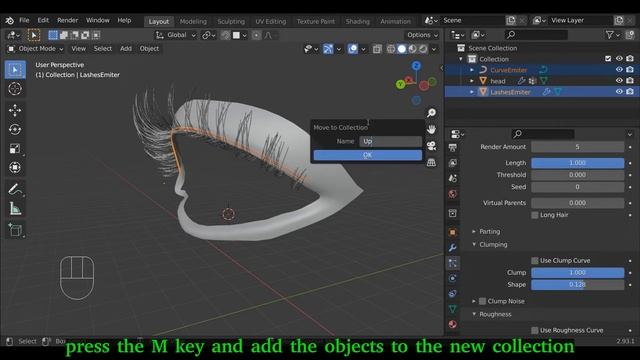640x360 pixels.
Task: Select solid viewport shading mode
Action: click(x=402, y=49)
